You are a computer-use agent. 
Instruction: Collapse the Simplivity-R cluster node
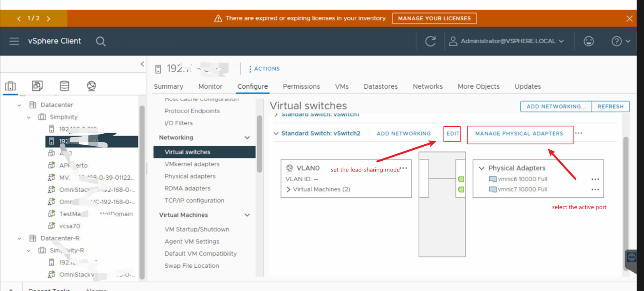28,251
